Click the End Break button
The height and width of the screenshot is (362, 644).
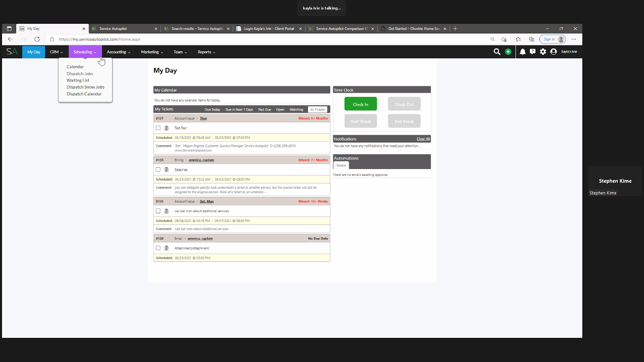(404, 121)
